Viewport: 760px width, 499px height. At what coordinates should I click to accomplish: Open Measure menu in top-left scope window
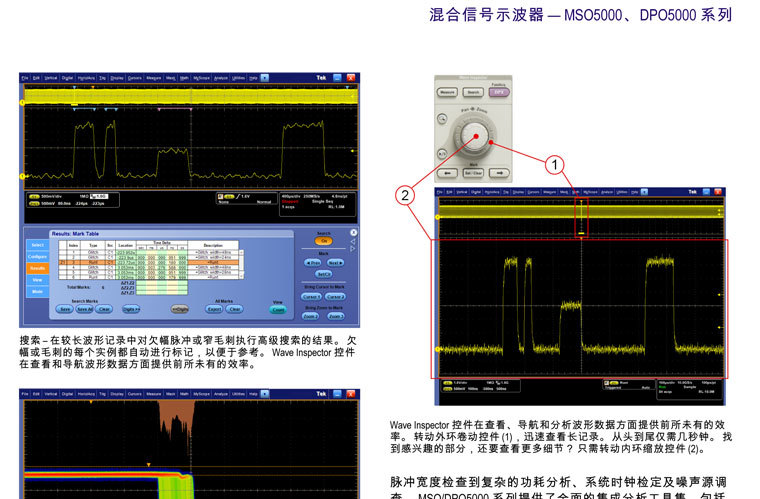pyautogui.click(x=154, y=78)
